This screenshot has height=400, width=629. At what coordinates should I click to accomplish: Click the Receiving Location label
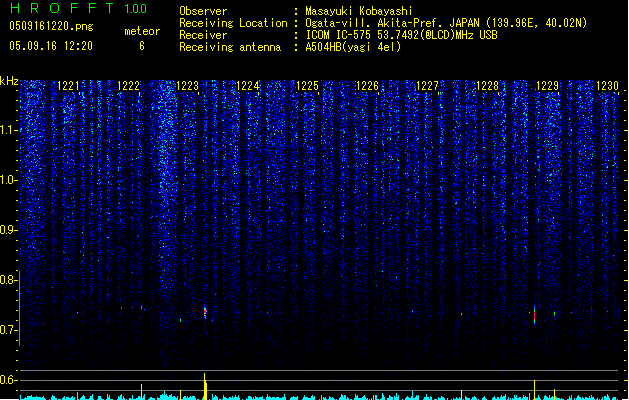233,23
